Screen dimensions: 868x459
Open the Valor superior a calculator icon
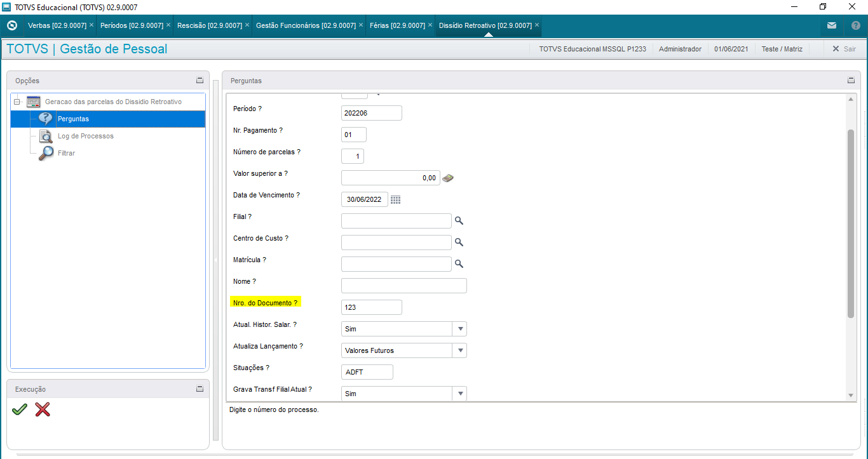coord(448,178)
